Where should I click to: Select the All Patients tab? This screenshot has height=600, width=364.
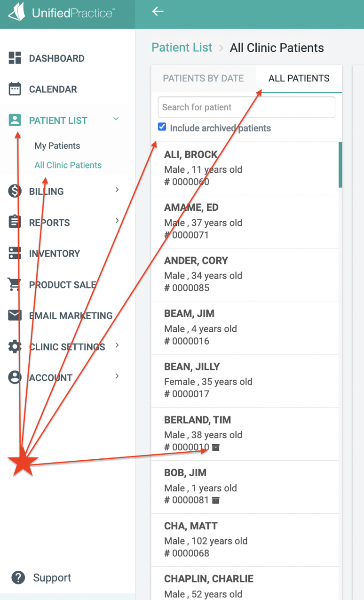click(x=299, y=79)
